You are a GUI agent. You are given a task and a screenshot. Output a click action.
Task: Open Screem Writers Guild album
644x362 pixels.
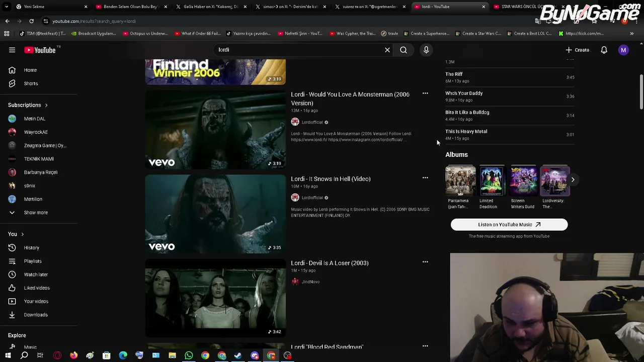coord(523,180)
